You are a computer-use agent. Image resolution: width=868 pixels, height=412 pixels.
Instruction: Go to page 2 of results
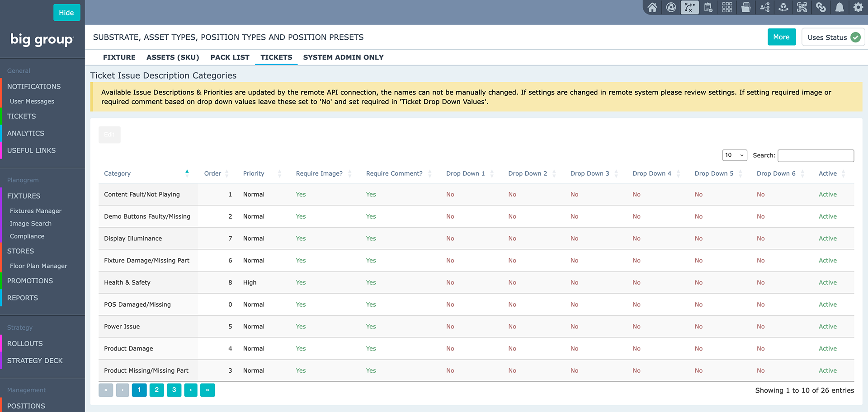click(156, 390)
